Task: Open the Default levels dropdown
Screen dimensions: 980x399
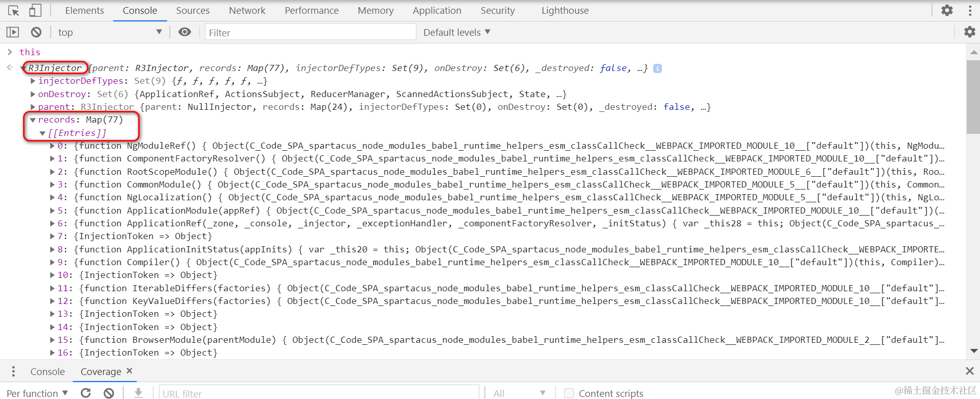Action: coord(457,32)
